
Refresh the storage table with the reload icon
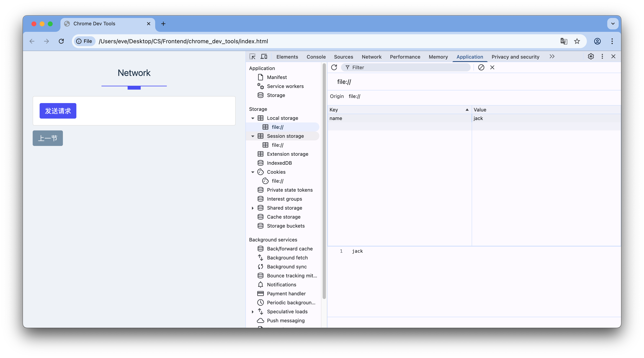click(x=334, y=67)
